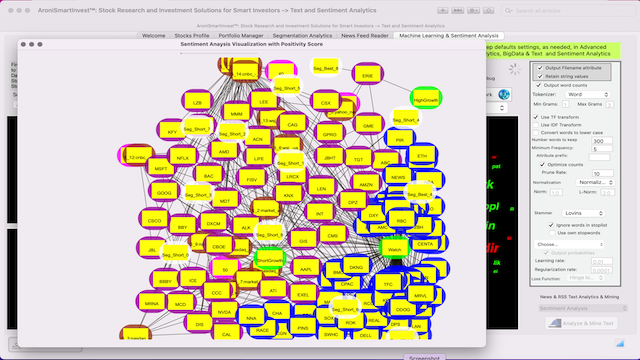Toggle Optimize counts checkbox
Screen dimensions: 640x360
pyautogui.click(x=542, y=164)
